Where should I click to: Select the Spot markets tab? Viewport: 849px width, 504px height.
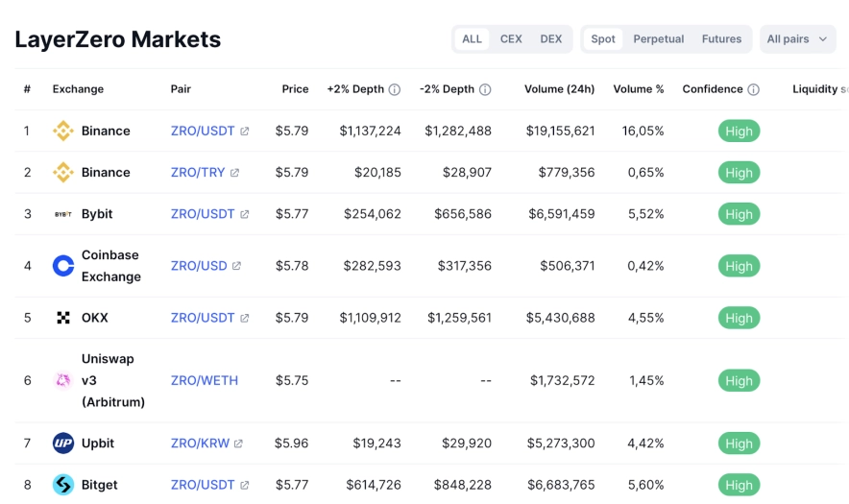(603, 39)
